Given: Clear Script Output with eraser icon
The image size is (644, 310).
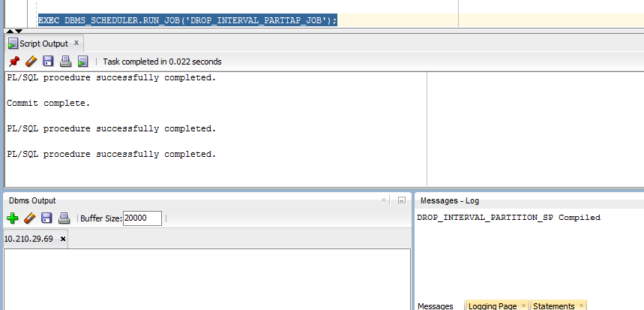Looking at the screenshot, I should point(31,62).
